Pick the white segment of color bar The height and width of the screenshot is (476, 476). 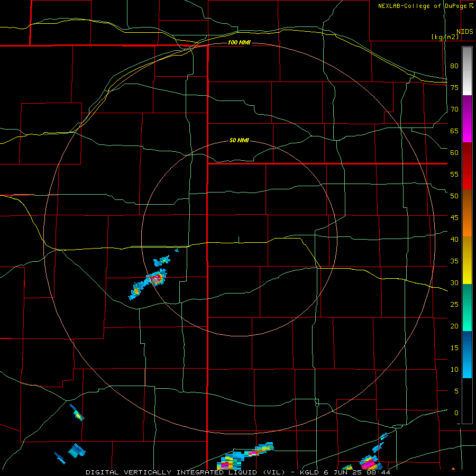pos(467,71)
